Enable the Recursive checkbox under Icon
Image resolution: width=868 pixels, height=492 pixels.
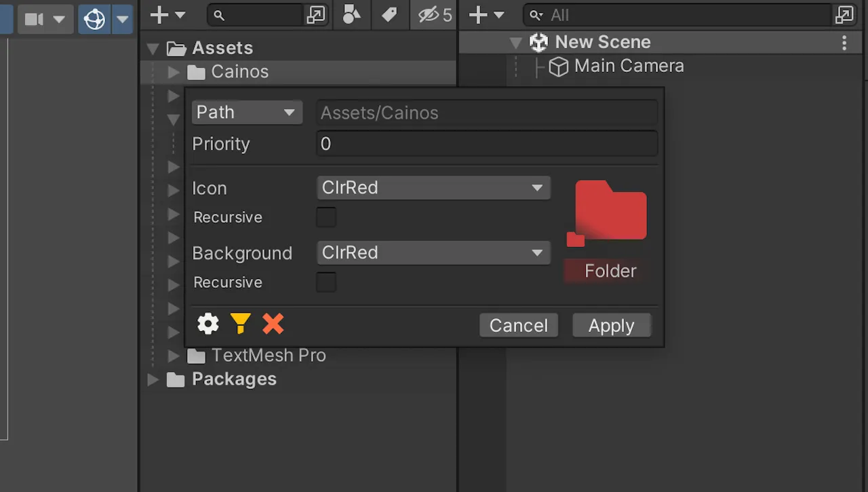click(326, 217)
